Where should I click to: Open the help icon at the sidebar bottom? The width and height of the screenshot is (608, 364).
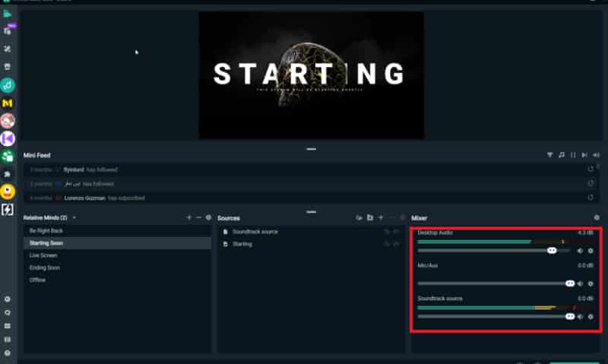point(8,353)
